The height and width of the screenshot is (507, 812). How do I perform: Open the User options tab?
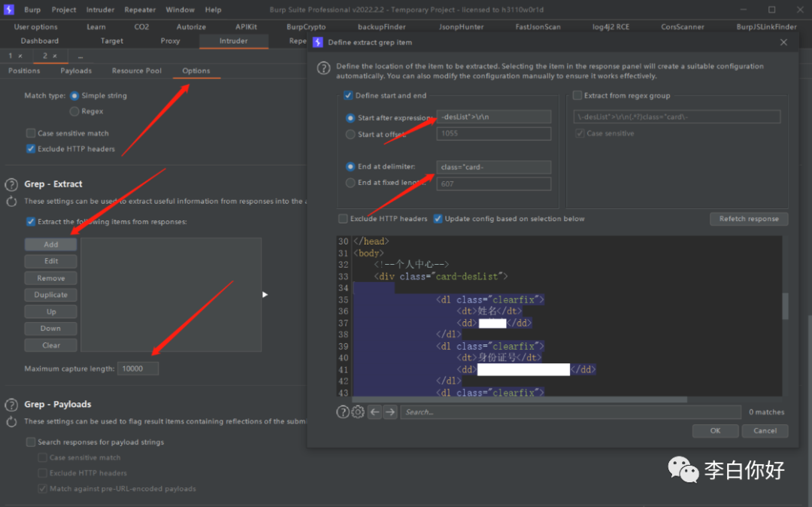pos(36,27)
